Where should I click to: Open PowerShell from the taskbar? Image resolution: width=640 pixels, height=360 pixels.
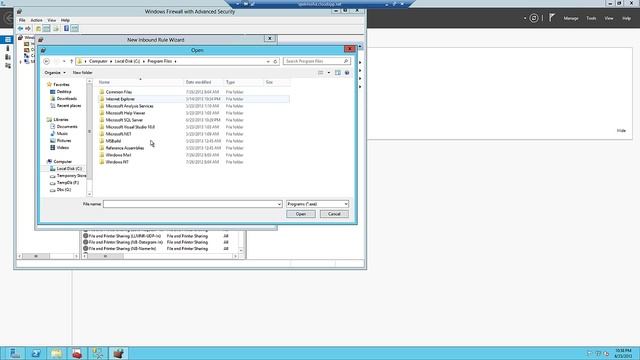[x=36, y=353]
